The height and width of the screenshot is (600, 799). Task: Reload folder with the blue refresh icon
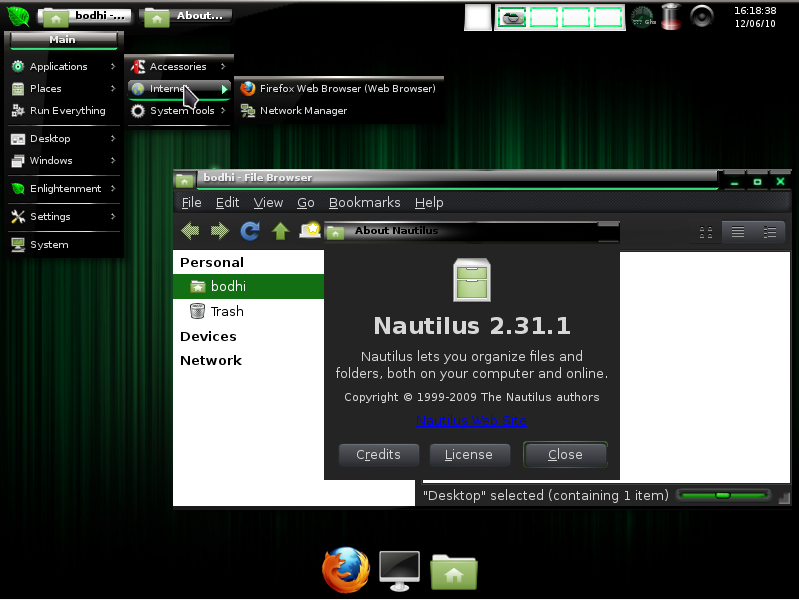click(250, 231)
